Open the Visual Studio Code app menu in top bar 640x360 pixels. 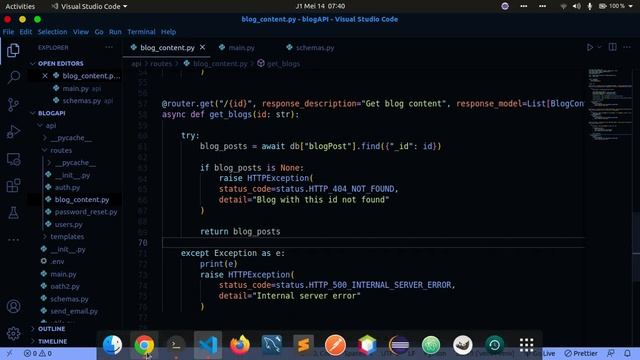click(89, 6)
